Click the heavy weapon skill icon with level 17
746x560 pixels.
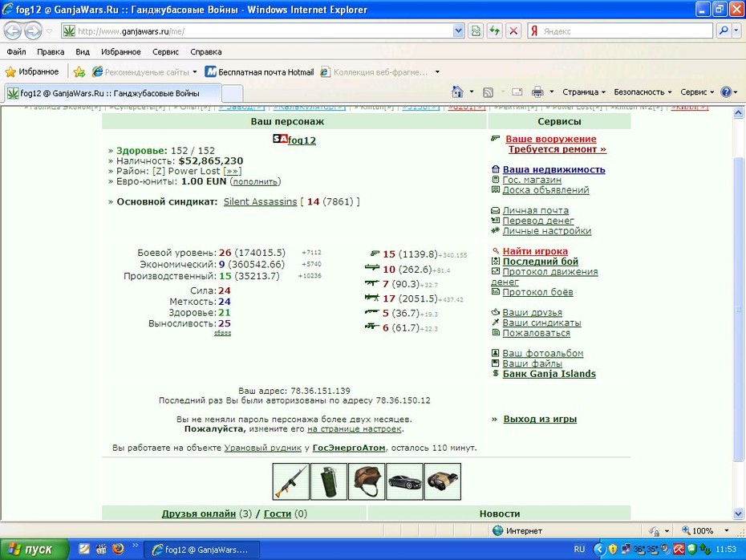[372, 298]
